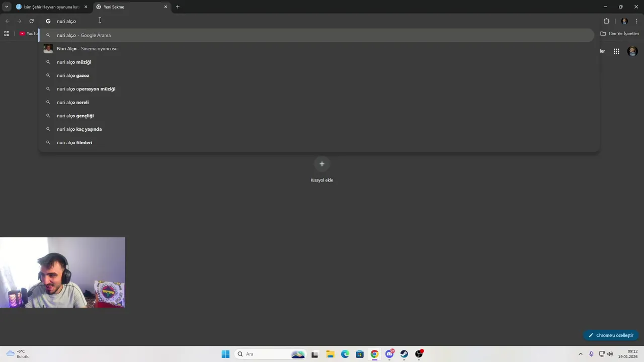Click the taskbar Ara search box
Viewport: 644px width, 362px height.
click(x=270, y=354)
